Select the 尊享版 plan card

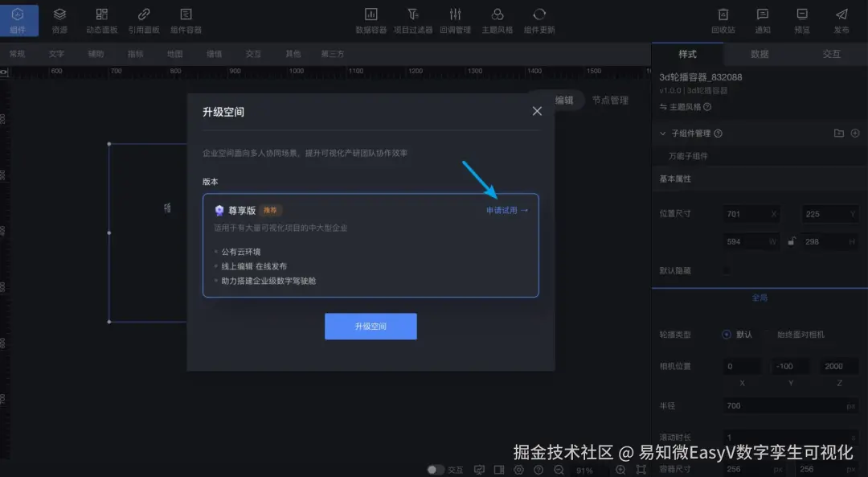pyautogui.click(x=371, y=245)
